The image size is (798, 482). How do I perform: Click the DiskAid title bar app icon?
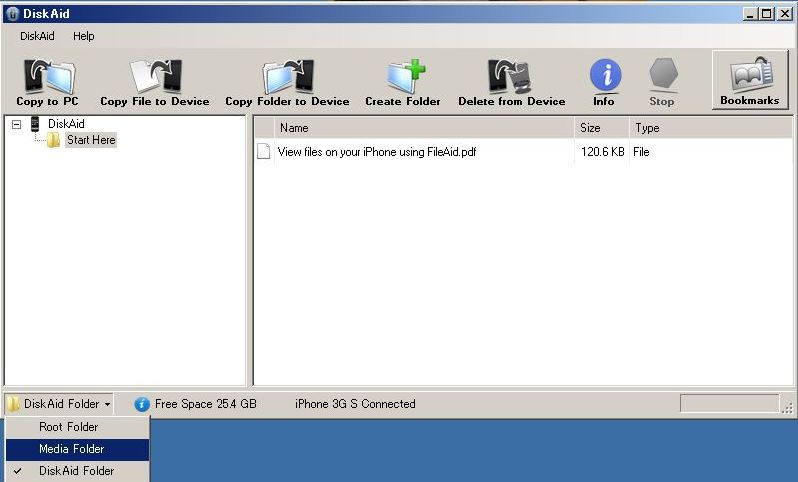click(x=13, y=14)
